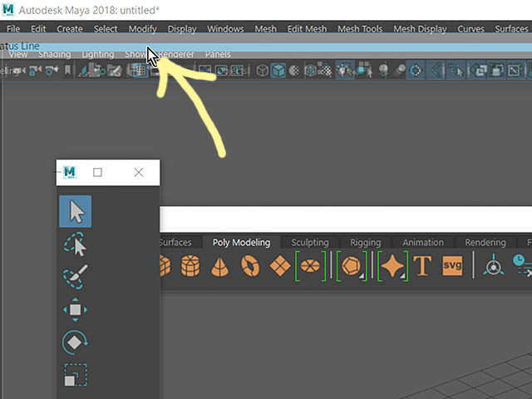The height and width of the screenshot is (399, 532).
Task: Switch to the Sculpting shelf tab
Action: tap(310, 243)
